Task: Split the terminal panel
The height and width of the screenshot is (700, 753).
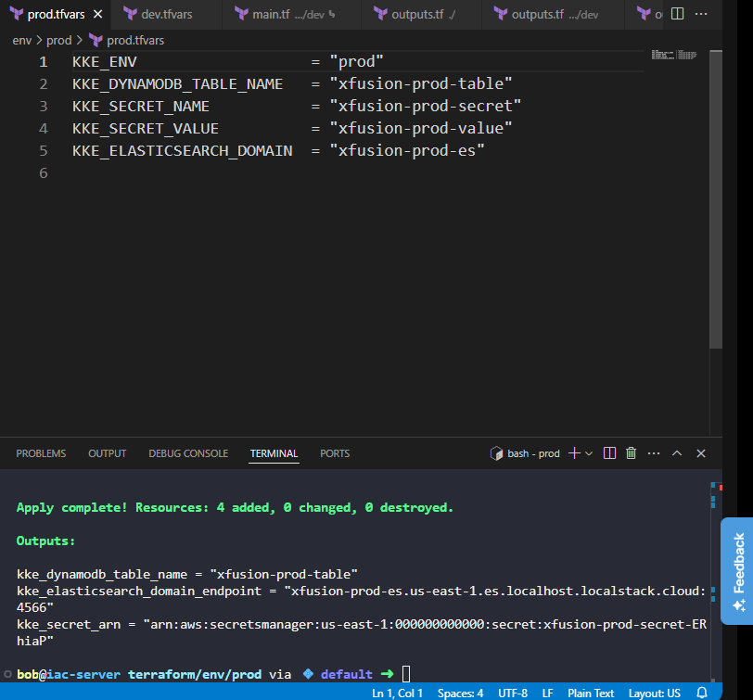Action: coord(609,453)
